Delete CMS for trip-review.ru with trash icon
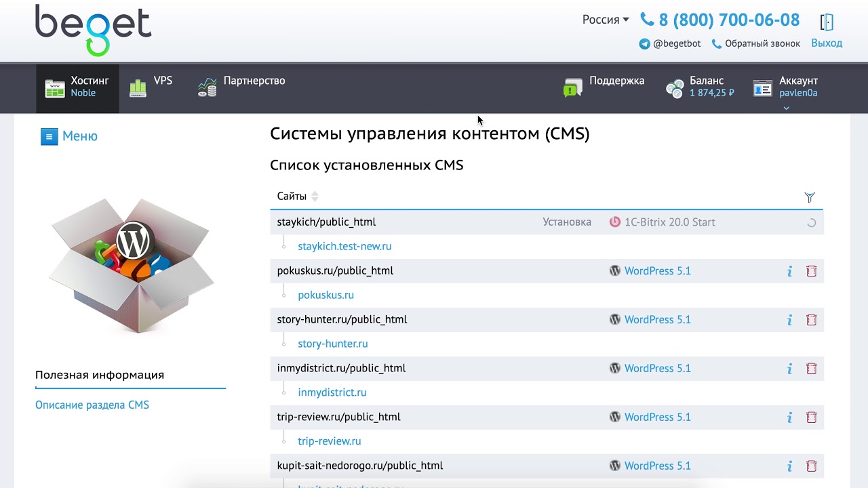The height and width of the screenshot is (488, 868). pos(811,418)
